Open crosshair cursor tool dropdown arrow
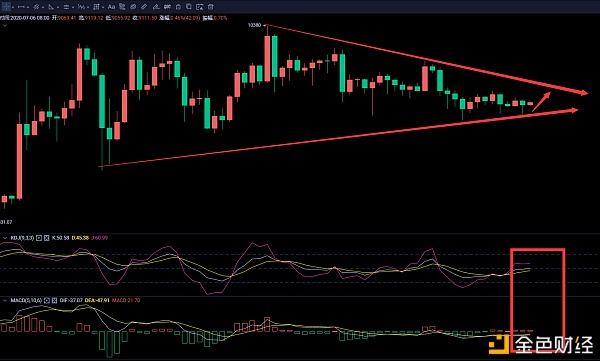 point(13,7)
